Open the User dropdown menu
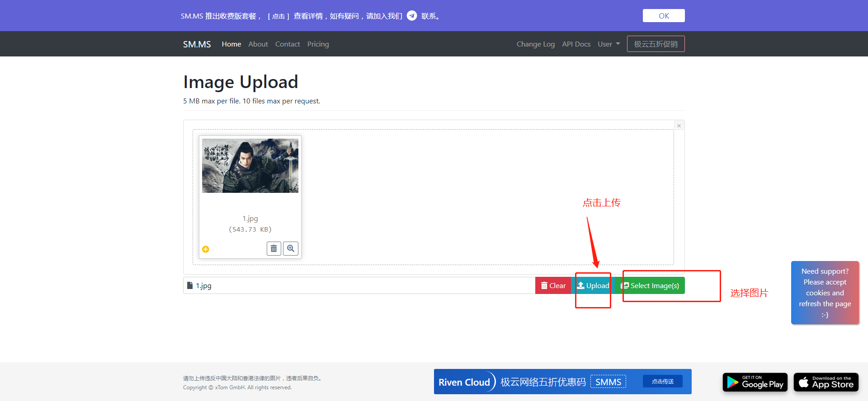The height and width of the screenshot is (401, 868). click(x=609, y=44)
